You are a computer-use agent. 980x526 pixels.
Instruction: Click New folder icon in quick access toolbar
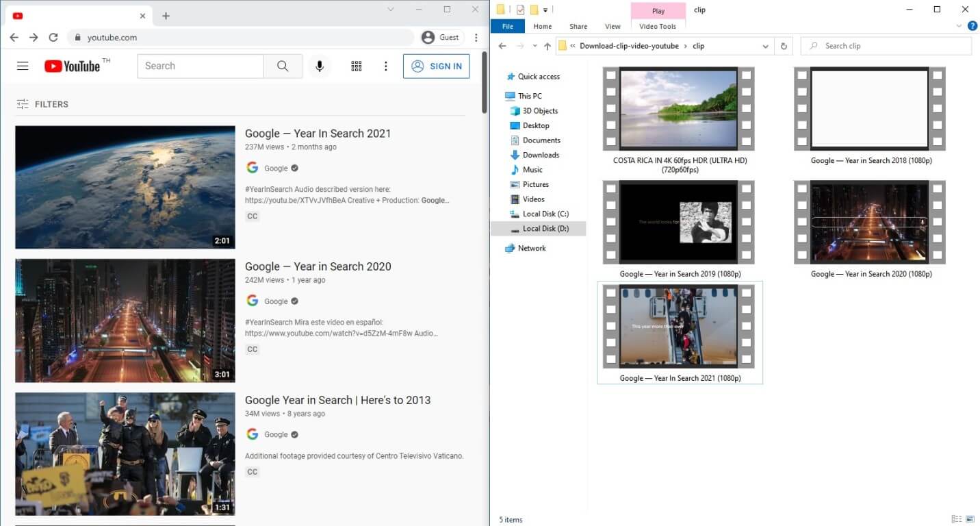[x=534, y=10]
